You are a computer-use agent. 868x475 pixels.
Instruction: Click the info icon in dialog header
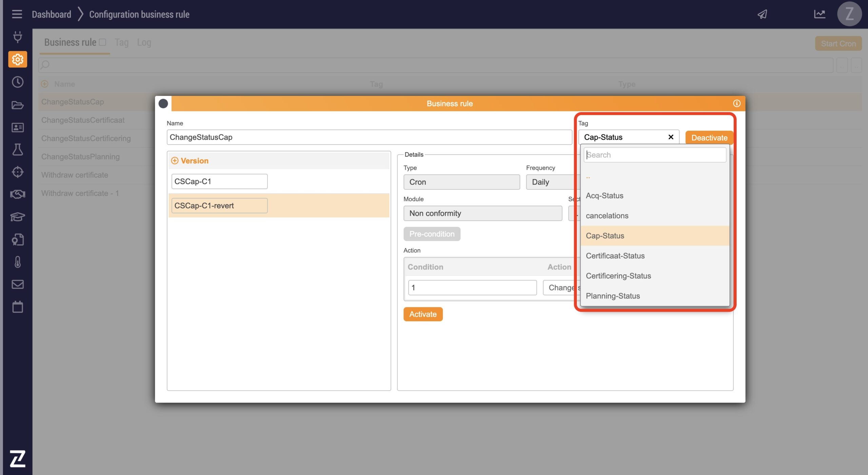pyautogui.click(x=736, y=103)
